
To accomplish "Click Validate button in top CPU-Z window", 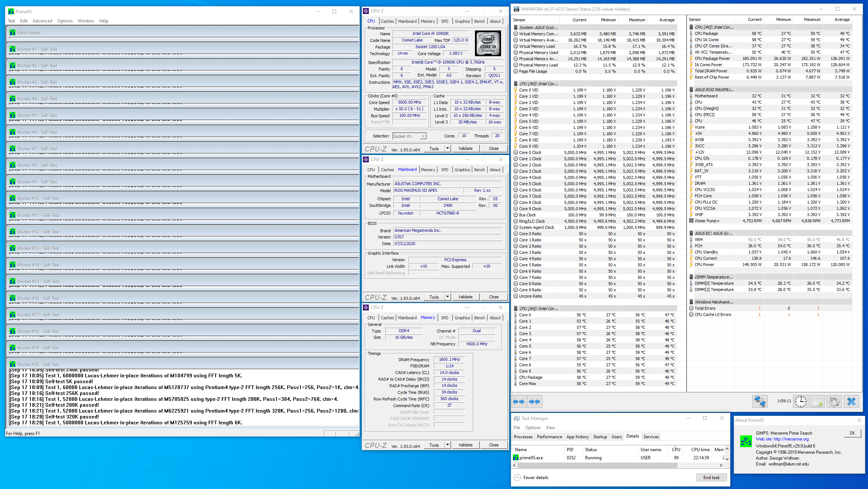I will [x=465, y=148].
